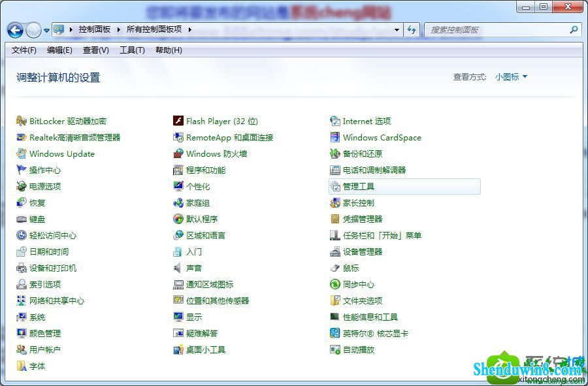Click the 声音 speaker icon
The height and width of the screenshot is (386, 588).
click(177, 268)
